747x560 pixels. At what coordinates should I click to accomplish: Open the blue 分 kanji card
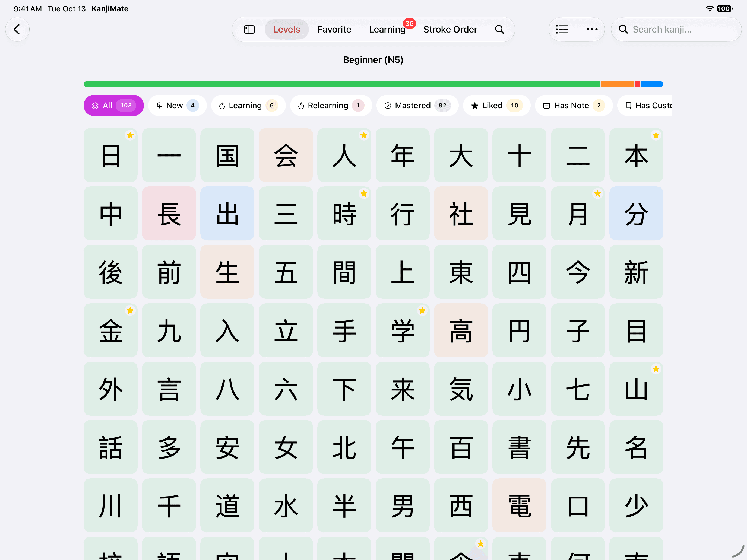(636, 213)
